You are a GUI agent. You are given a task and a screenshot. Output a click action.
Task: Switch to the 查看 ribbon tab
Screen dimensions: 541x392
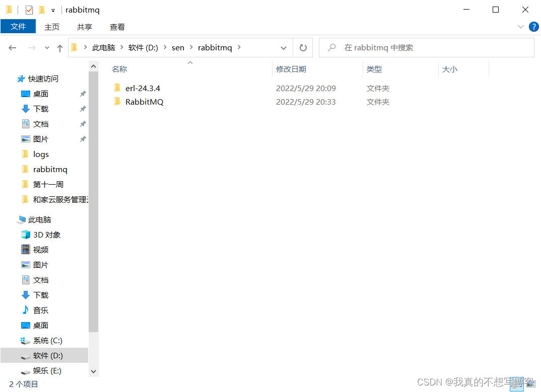[117, 27]
